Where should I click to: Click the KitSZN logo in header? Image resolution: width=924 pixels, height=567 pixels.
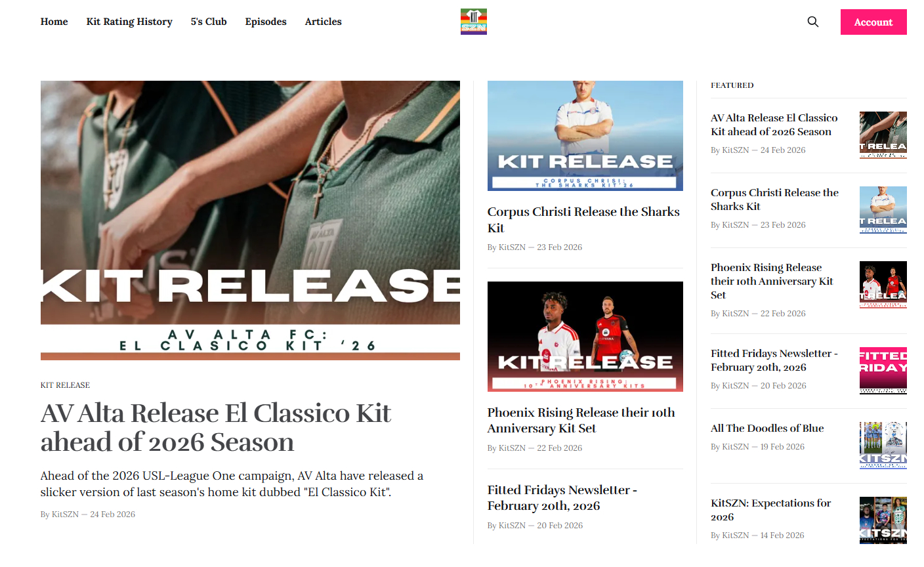pyautogui.click(x=473, y=22)
